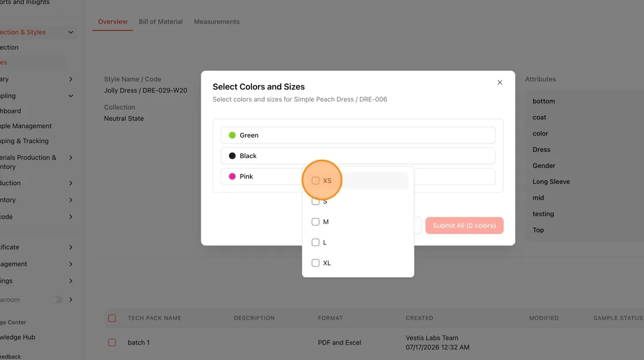The height and width of the screenshot is (360, 644).
Task: Toggle the showroom switch in sidebar
Action: pos(57,300)
